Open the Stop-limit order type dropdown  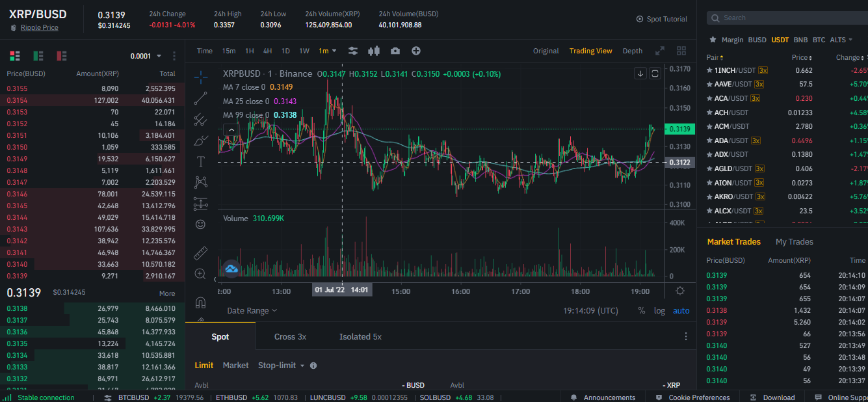click(x=282, y=366)
